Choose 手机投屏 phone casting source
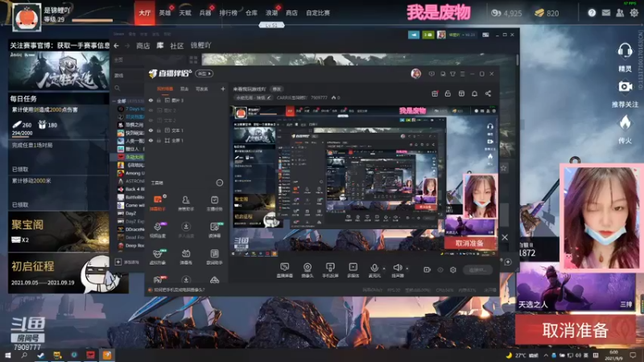 tap(330, 269)
